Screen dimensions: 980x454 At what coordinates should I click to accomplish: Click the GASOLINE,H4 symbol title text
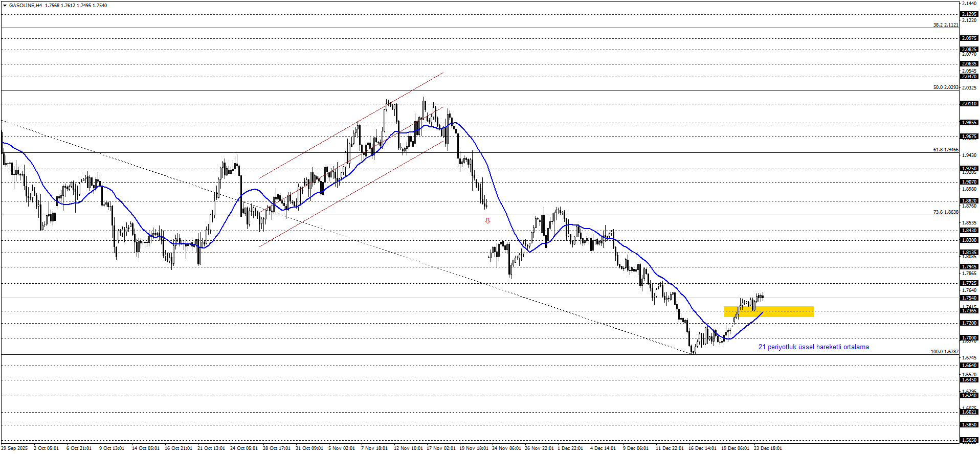tap(26, 6)
